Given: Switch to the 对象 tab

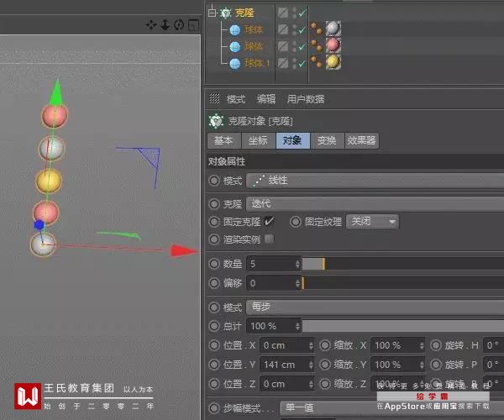Looking at the screenshot, I should point(293,140).
